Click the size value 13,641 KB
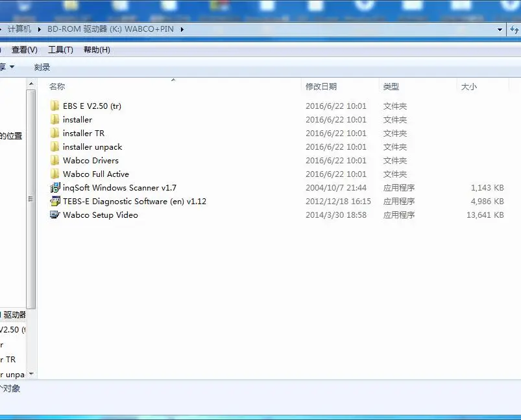This screenshot has width=521, height=420. click(485, 215)
